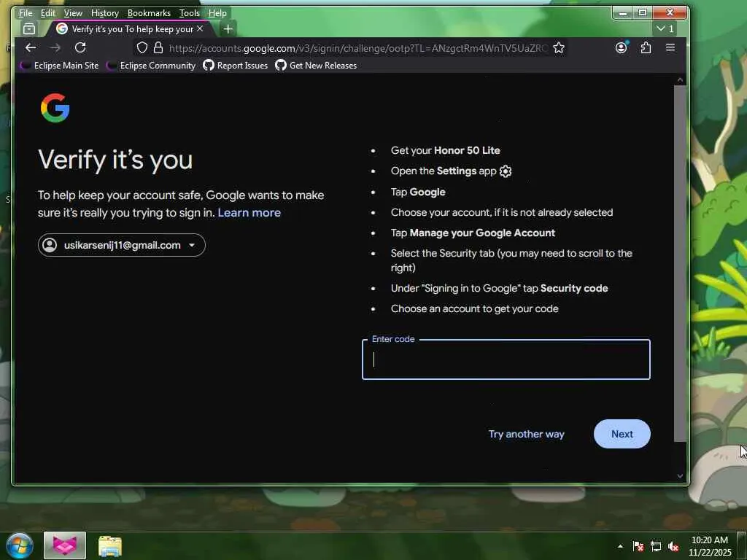Focus the Enter code input field
Screen dimensions: 747x560
(x=506, y=359)
